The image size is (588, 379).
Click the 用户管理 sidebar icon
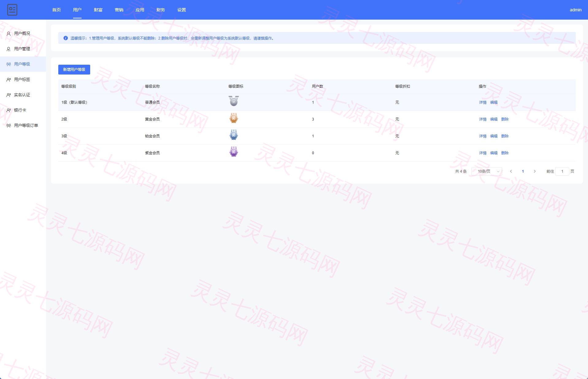tap(9, 49)
